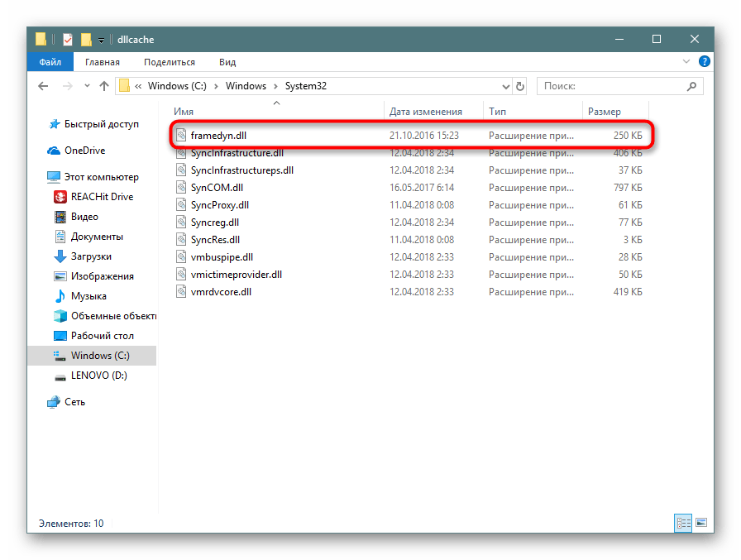The image size is (741, 560).
Task: Click in the Поиск search field
Action: pos(612,86)
